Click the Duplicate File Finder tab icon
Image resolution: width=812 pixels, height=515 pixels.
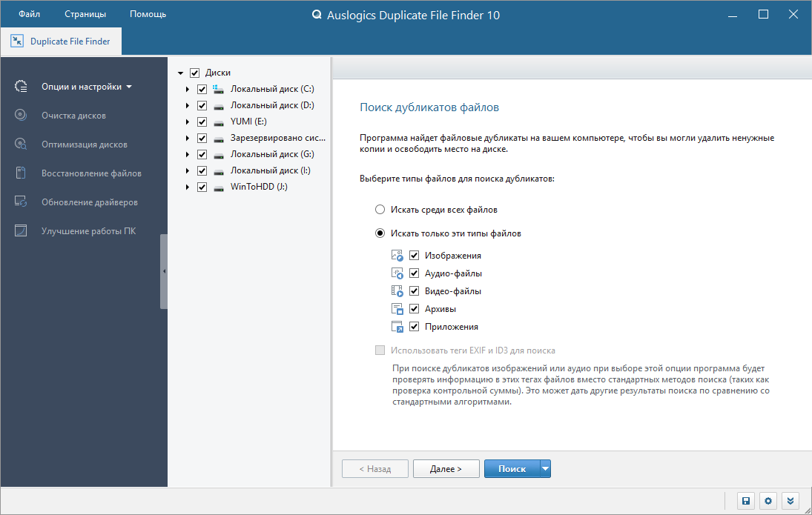coord(17,41)
